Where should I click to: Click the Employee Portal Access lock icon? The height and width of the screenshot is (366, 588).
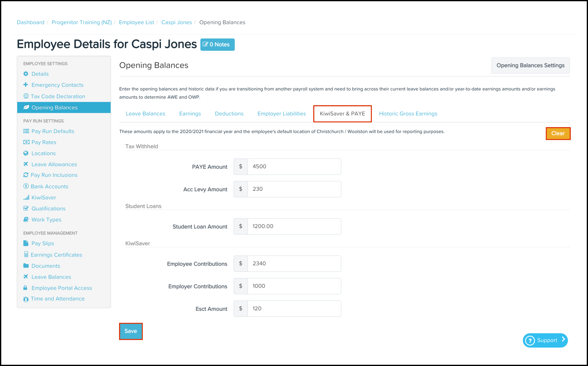point(25,288)
